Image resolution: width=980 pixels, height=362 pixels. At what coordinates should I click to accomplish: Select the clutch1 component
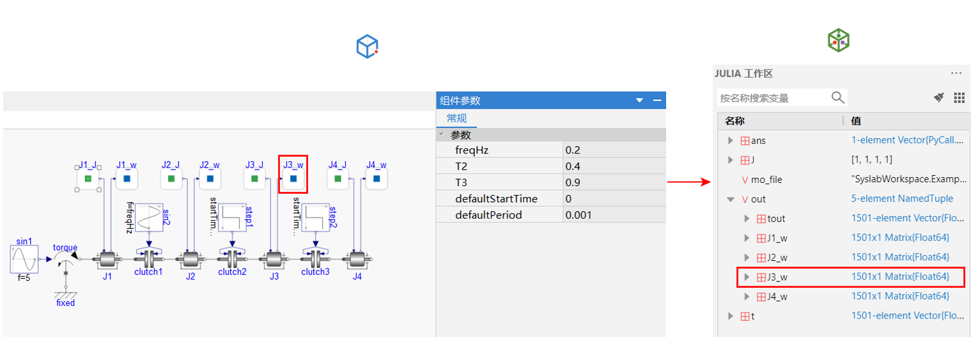[149, 259]
